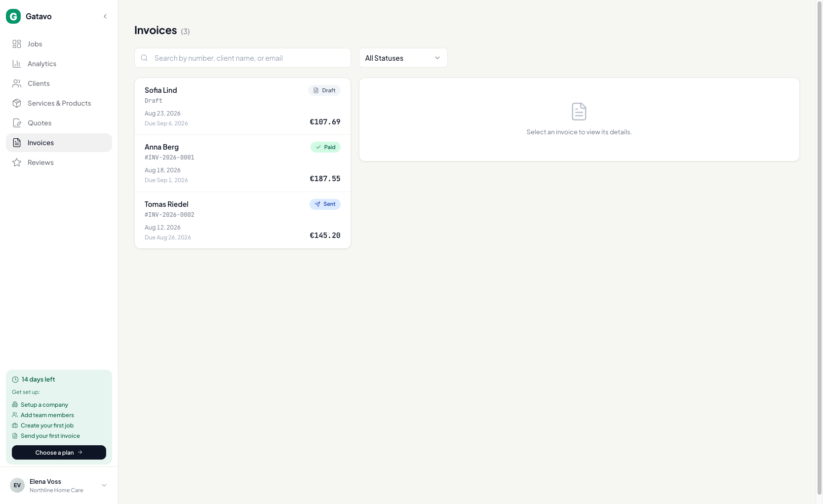Image resolution: width=823 pixels, height=504 pixels.
Task: Expand the Elena Voss account menu
Action: pos(59,485)
